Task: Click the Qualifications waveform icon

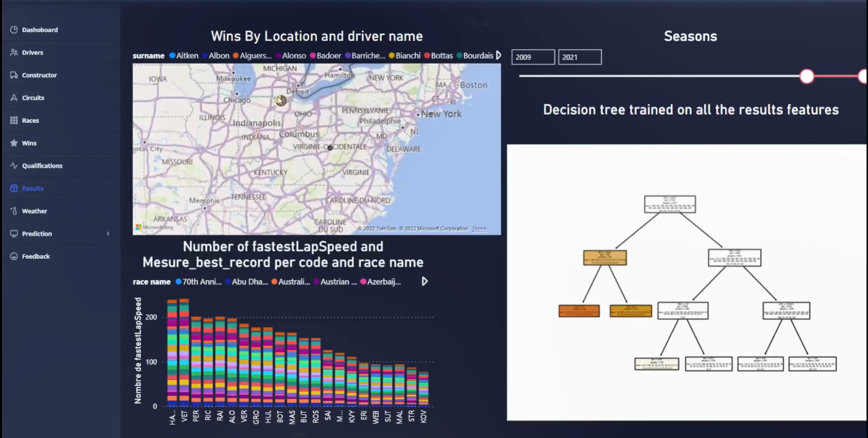Action: click(14, 165)
